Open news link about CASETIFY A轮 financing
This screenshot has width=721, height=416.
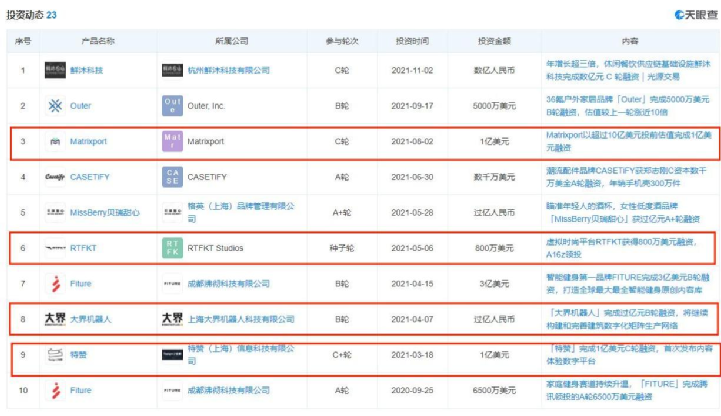pos(626,177)
